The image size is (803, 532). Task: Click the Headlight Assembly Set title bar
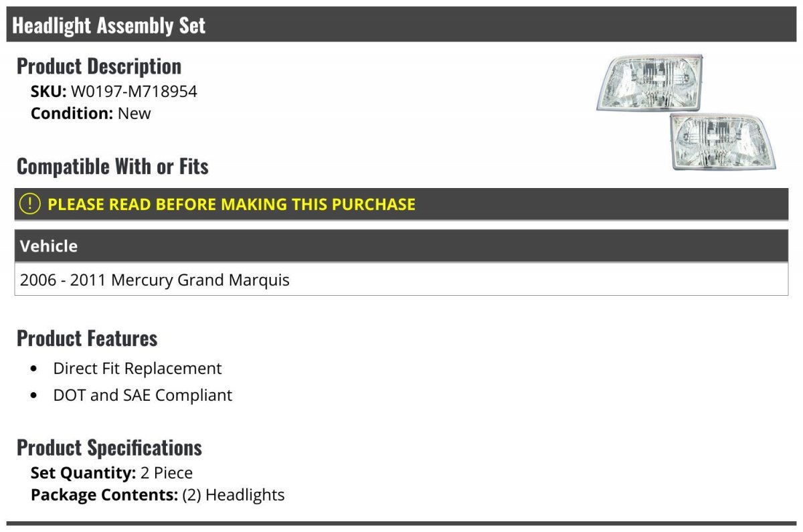[401, 25]
